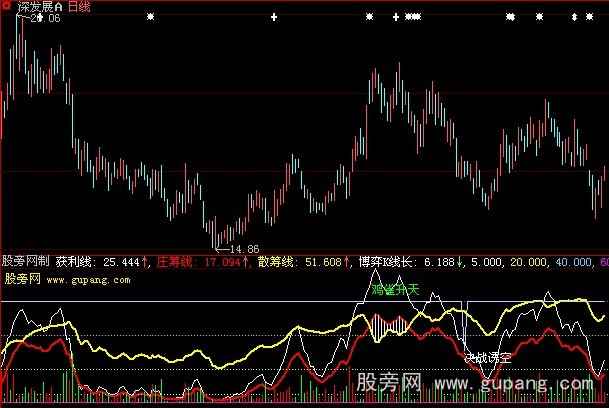Click the diamond-shaped info marker
Screen dimensions: 609x408
(x=575, y=17)
